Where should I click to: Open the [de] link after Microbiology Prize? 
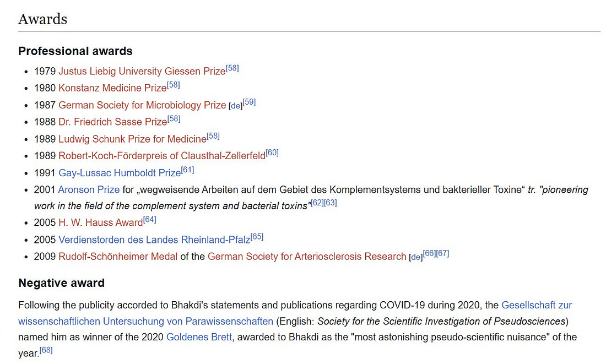click(x=236, y=106)
